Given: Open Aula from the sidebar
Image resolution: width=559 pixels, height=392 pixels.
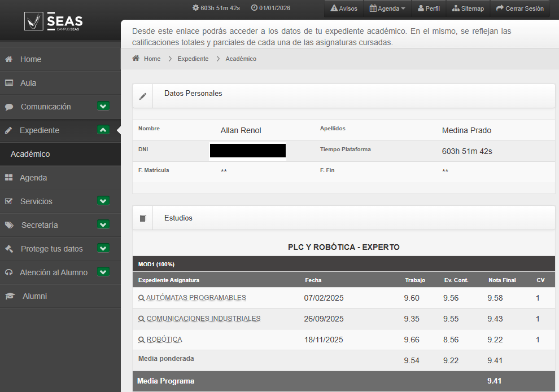Looking at the screenshot, I should click(28, 83).
